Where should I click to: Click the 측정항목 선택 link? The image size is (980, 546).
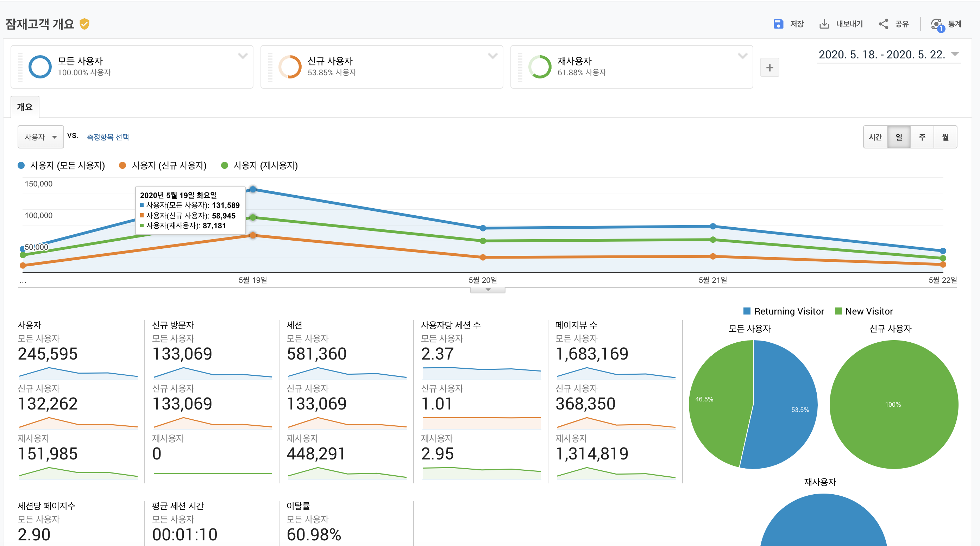click(108, 137)
